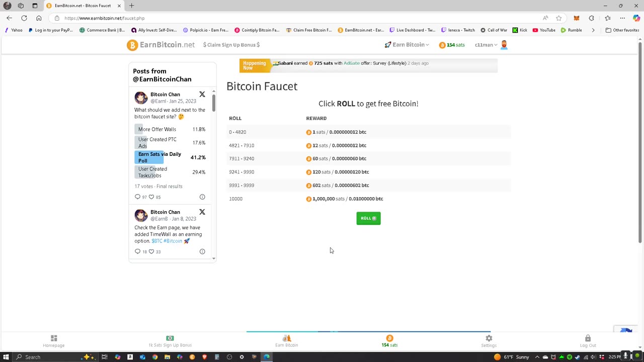Click the browser refresh button
The height and width of the screenshot is (362, 644).
[24, 18]
